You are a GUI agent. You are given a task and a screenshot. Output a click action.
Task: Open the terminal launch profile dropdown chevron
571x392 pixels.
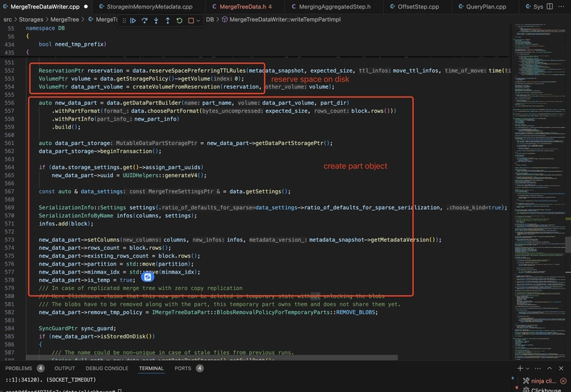coord(527,368)
